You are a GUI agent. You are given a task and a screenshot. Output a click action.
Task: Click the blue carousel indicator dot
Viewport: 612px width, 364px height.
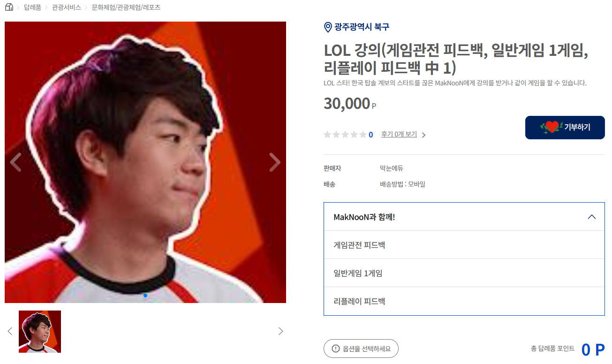(x=145, y=296)
